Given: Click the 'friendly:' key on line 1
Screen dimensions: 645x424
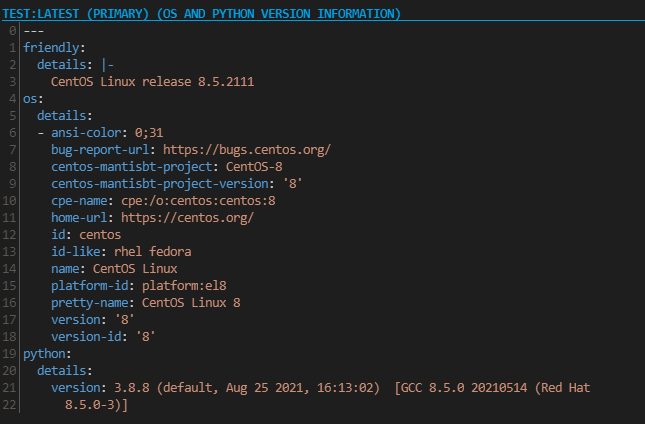Looking at the screenshot, I should [54, 48].
